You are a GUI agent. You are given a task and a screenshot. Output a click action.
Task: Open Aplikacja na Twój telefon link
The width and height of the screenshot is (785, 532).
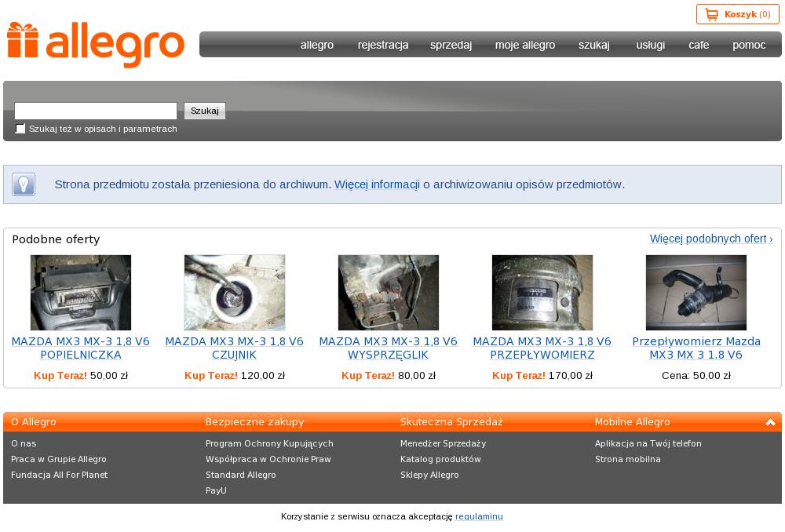(x=648, y=443)
